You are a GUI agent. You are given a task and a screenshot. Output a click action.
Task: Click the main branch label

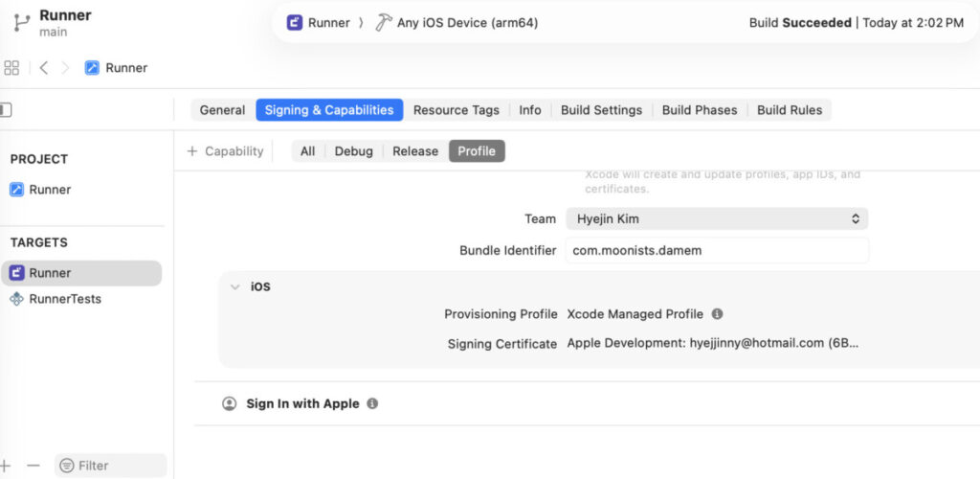tap(54, 32)
